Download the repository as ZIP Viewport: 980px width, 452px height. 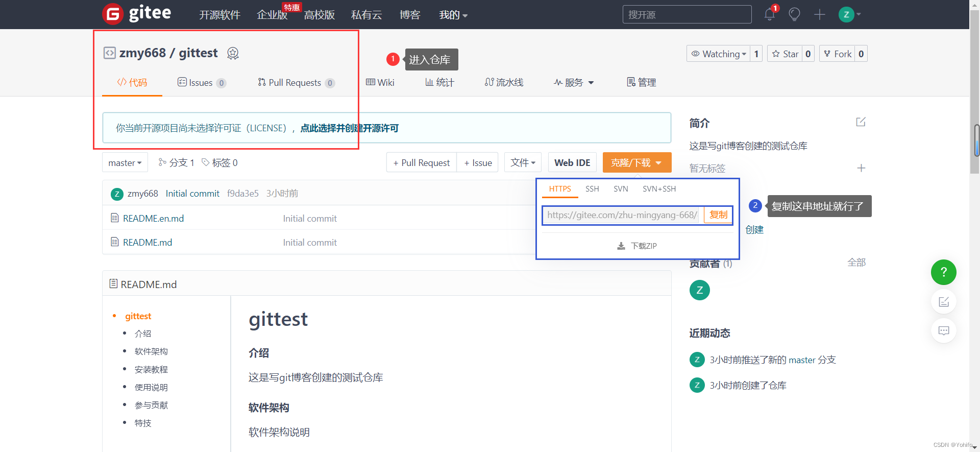coord(637,246)
